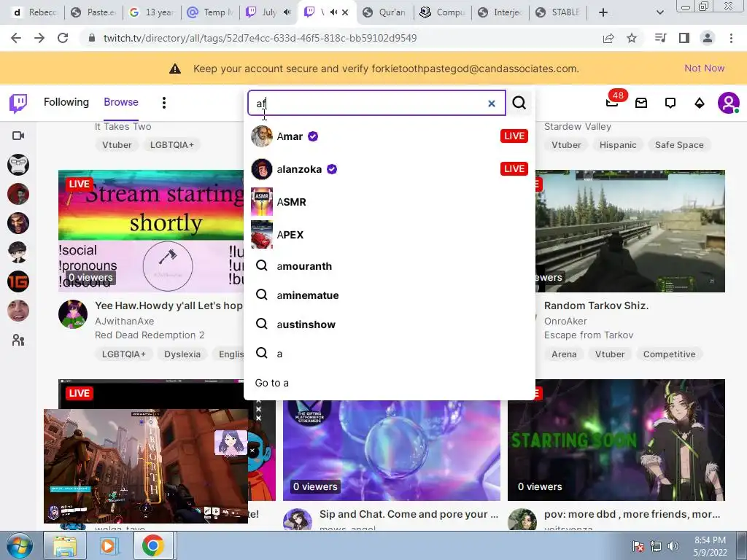
Task: Switch to the Rebecc browser tab
Action: (x=35, y=12)
